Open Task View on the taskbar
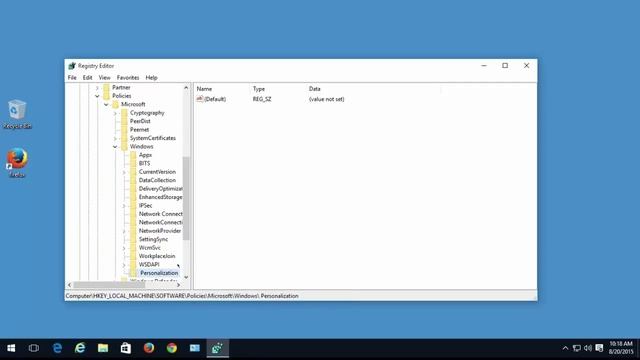Viewport: 640px width, 360px height. tap(34, 348)
